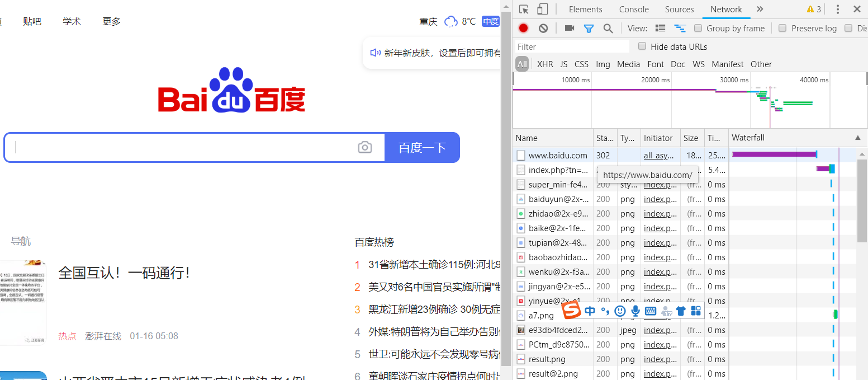Image resolution: width=868 pixels, height=380 pixels.
Task: Switch to large request rows view
Action: pos(660,28)
